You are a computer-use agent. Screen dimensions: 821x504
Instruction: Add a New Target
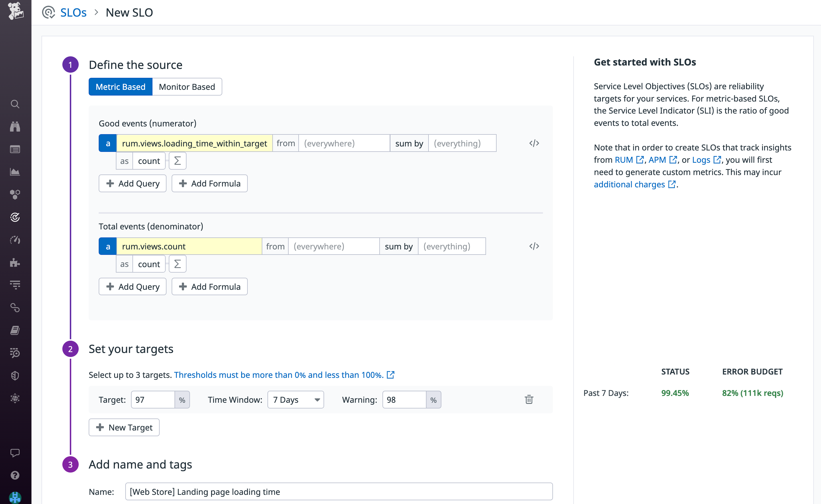pyautogui.click(x=124, y=427)
